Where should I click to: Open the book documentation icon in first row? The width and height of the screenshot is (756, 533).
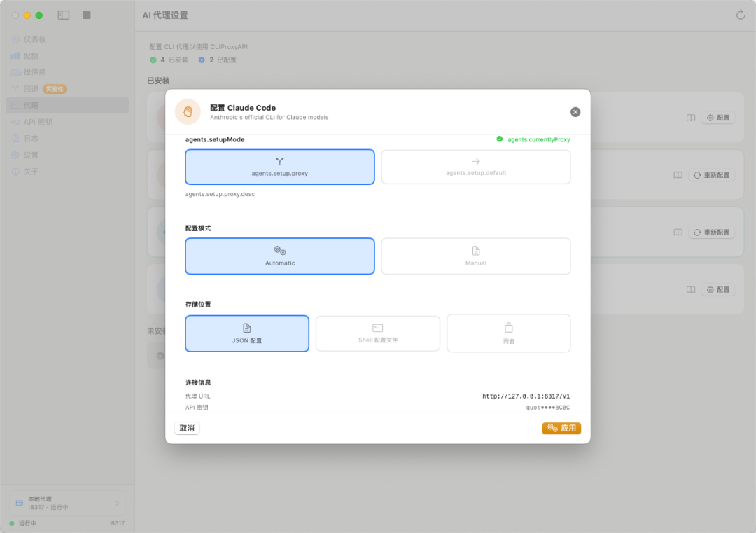(691, 118)
